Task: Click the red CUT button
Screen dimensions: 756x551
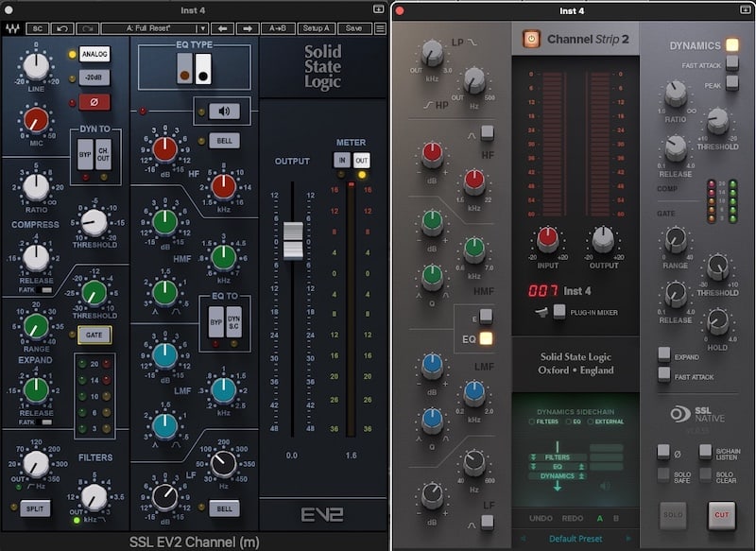Action: [721, 515]
